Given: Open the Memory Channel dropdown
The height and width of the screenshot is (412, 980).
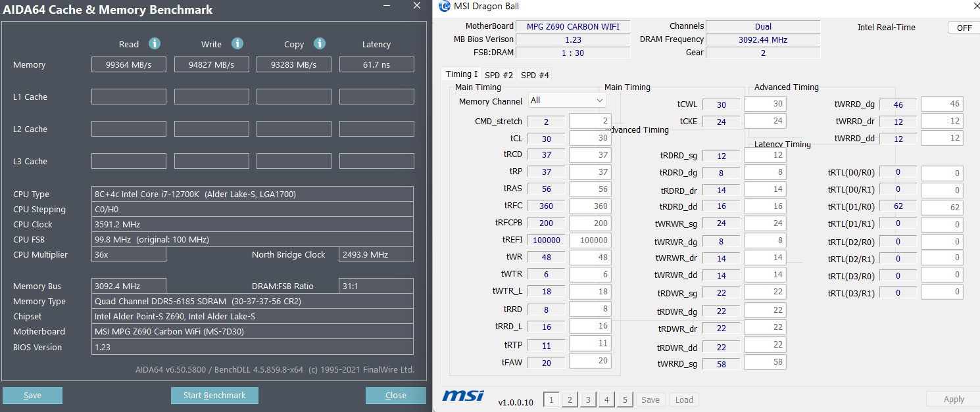Looking at the screenshot, I should coord(567,101).
